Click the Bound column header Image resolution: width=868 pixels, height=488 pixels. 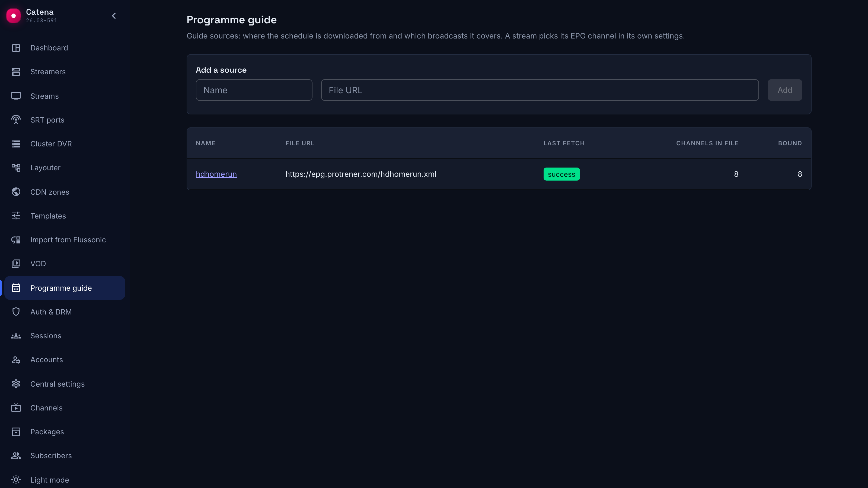[790, 143]
